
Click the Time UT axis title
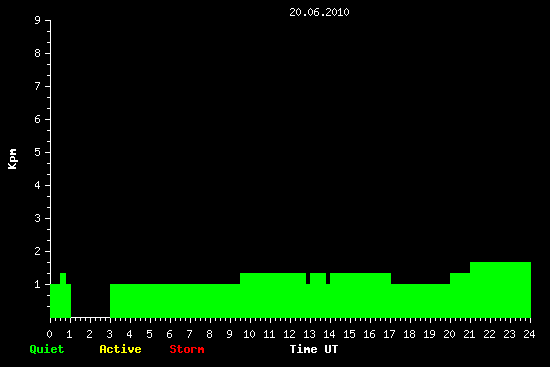[314, 349]
